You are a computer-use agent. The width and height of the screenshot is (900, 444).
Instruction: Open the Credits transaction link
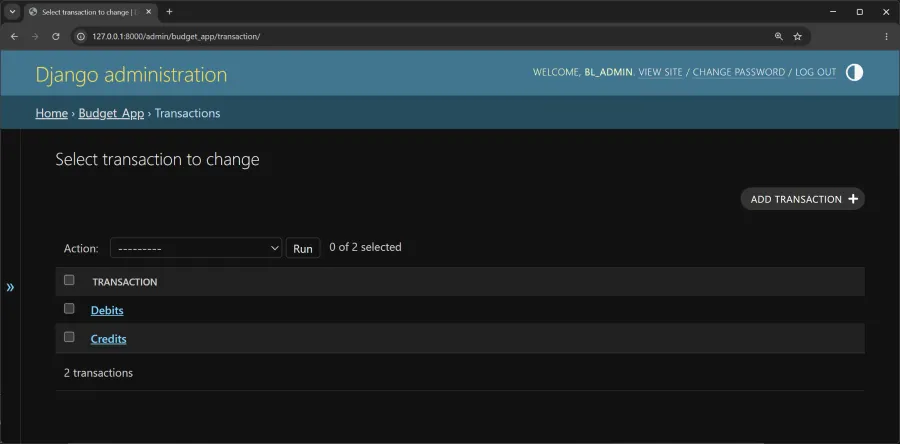point(108,339)
